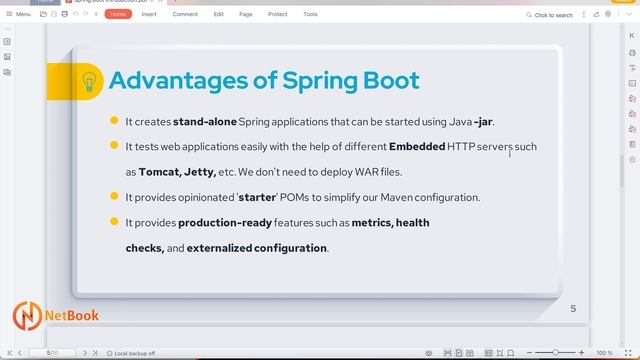Click the page display icon left of zoom-out
The width and height of the screenshot is (640, 360).
click(x=511, y=353)
